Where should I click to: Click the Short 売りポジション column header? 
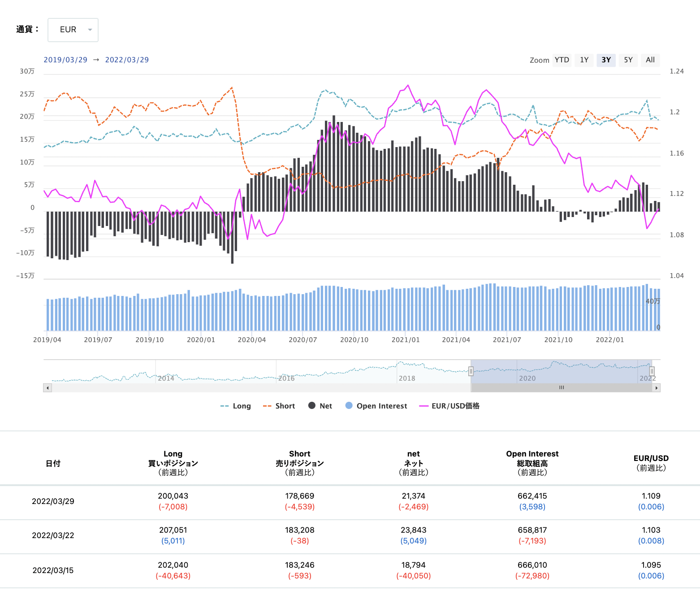tap(300, 463)
